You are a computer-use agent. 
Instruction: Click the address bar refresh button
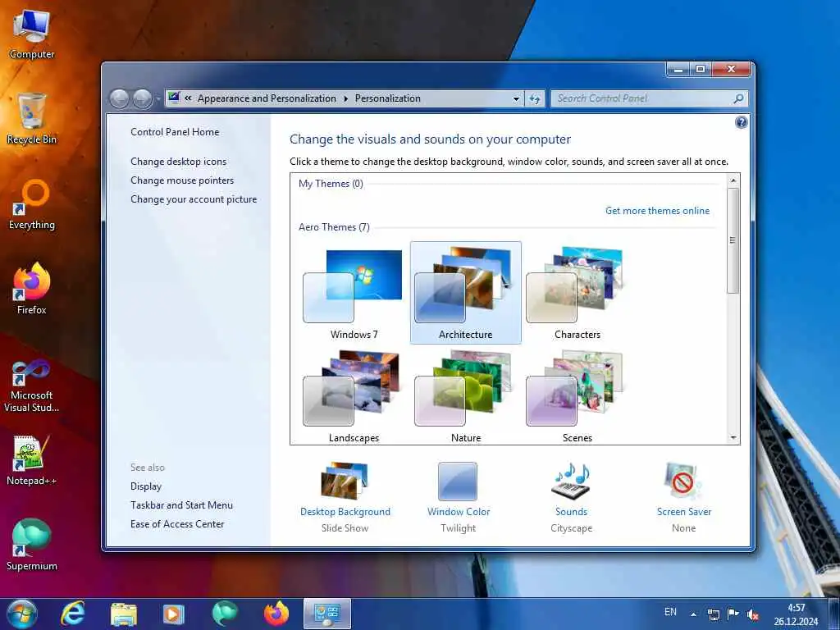pos(535,98)
